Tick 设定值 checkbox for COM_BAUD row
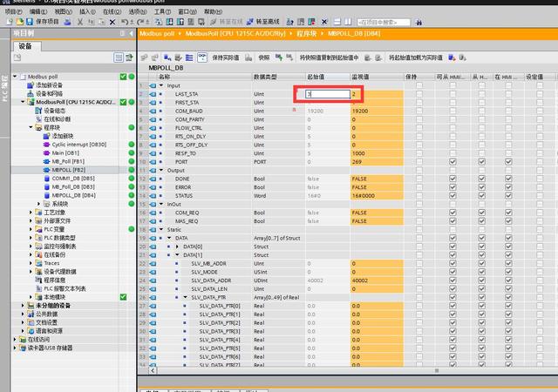This screenshot has height=392, width=558. (540, 111)
